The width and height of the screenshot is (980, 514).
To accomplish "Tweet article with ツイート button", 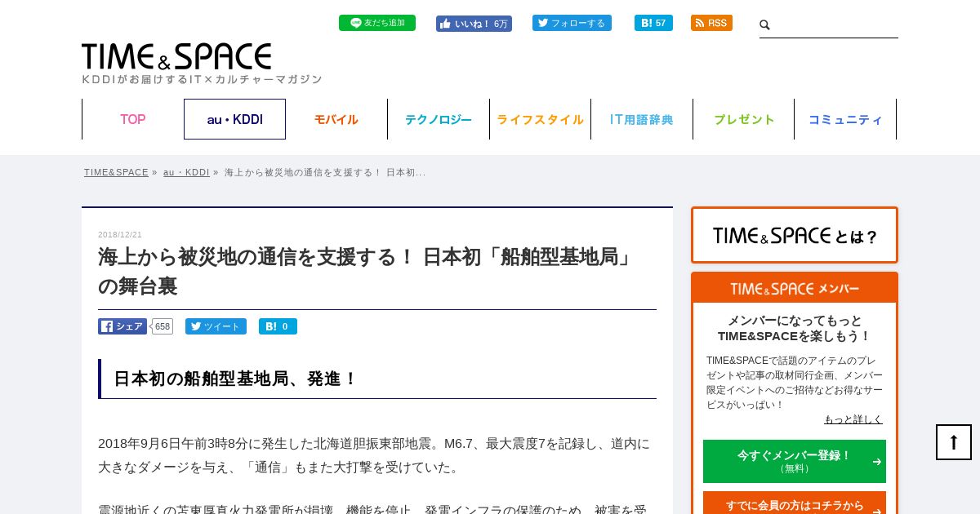I will (216, 326).
